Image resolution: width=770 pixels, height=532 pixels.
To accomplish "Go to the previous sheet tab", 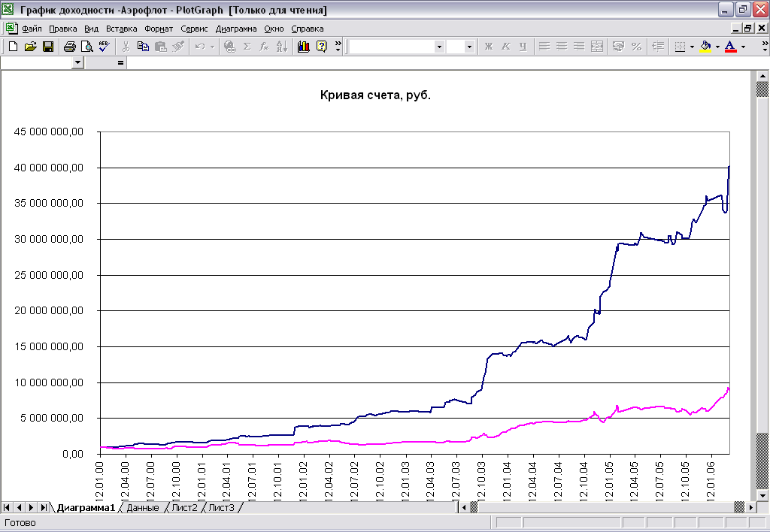I will [x=19, y=507].
